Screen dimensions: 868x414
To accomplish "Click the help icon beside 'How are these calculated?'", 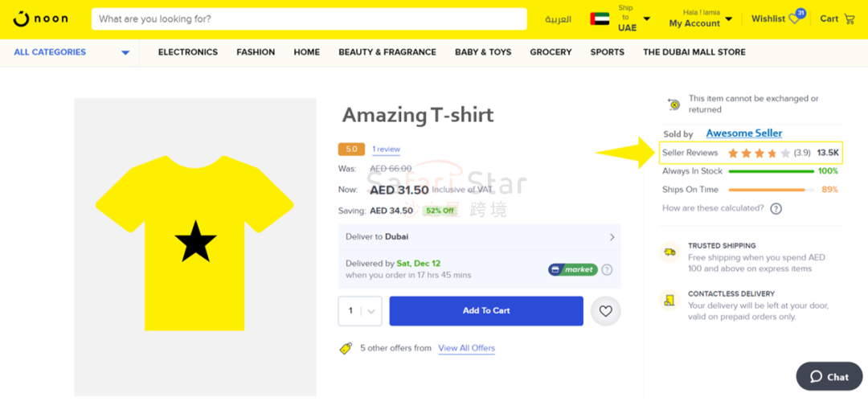I will [776, 209].
